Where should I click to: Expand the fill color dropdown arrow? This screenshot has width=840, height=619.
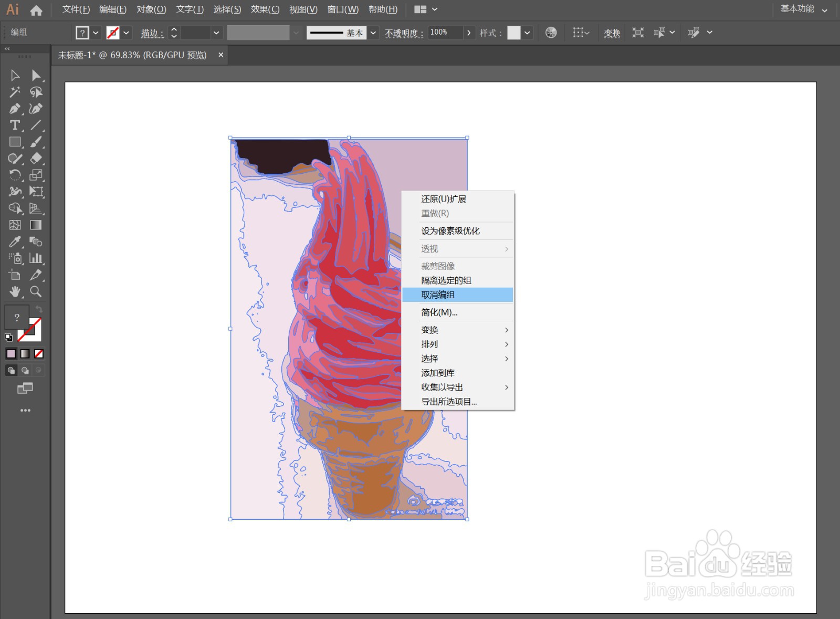tap(96, 33)
